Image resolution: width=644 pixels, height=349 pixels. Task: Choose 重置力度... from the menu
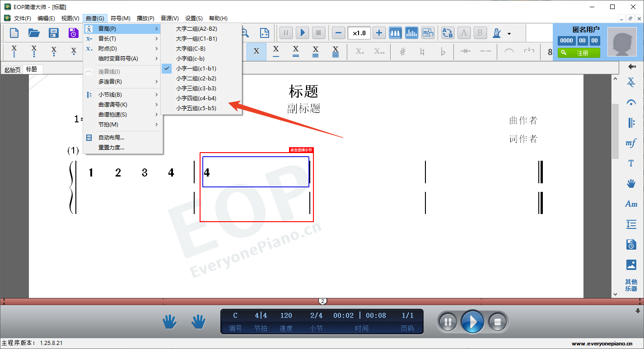[123, 148]
